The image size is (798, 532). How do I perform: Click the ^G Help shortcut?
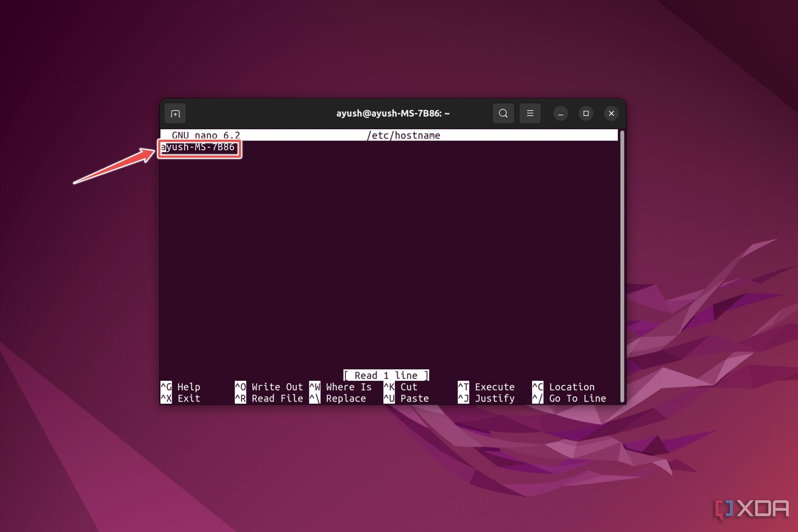[x=180, y=387]
